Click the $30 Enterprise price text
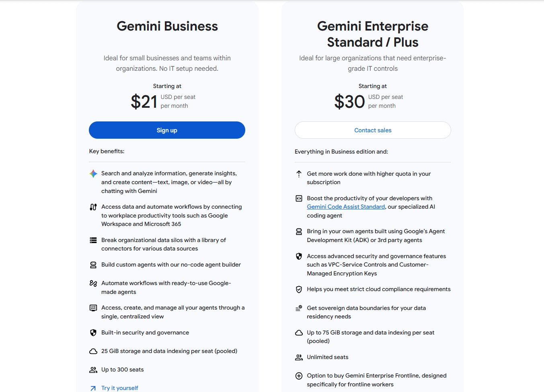 pyautogui.click(x=349, y=101)
